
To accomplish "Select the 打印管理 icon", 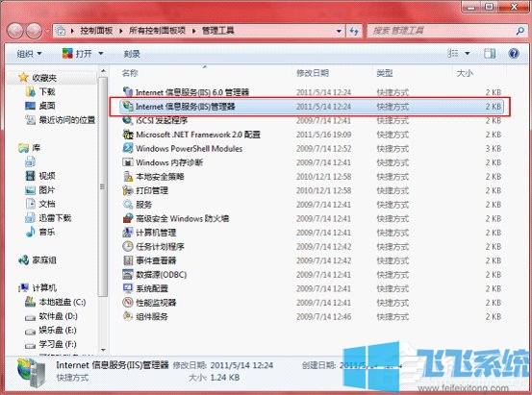I will click(128, 190).
